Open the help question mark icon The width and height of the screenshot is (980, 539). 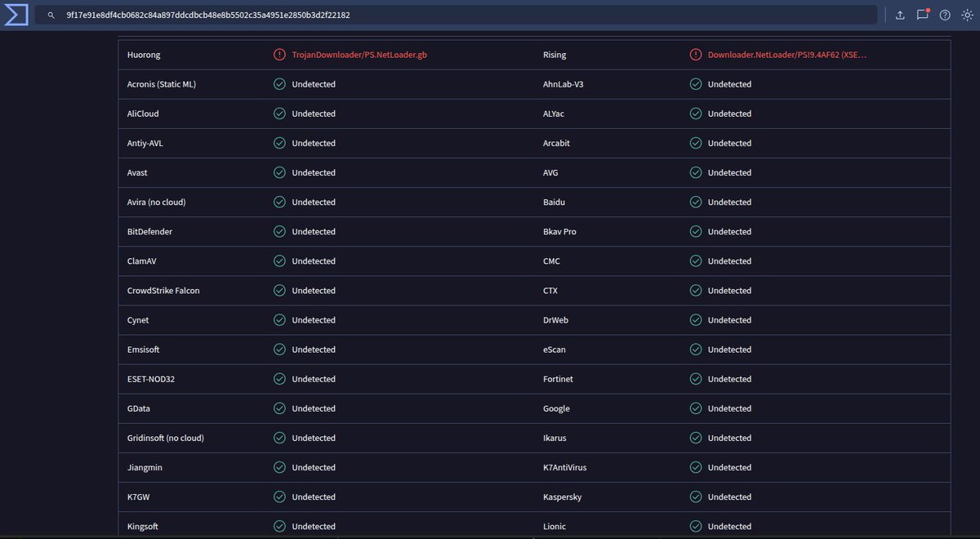pos(945,15)
